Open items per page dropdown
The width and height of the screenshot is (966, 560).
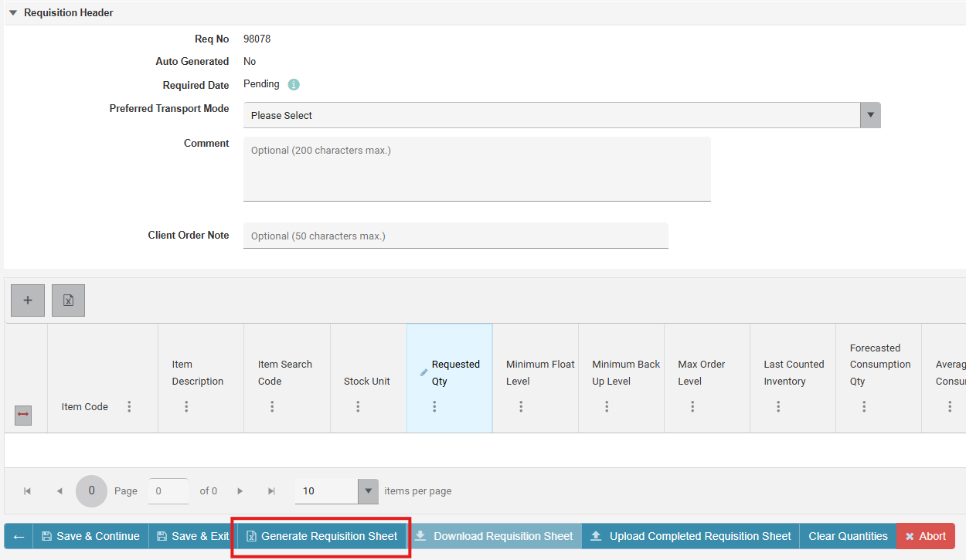(337, 491)
